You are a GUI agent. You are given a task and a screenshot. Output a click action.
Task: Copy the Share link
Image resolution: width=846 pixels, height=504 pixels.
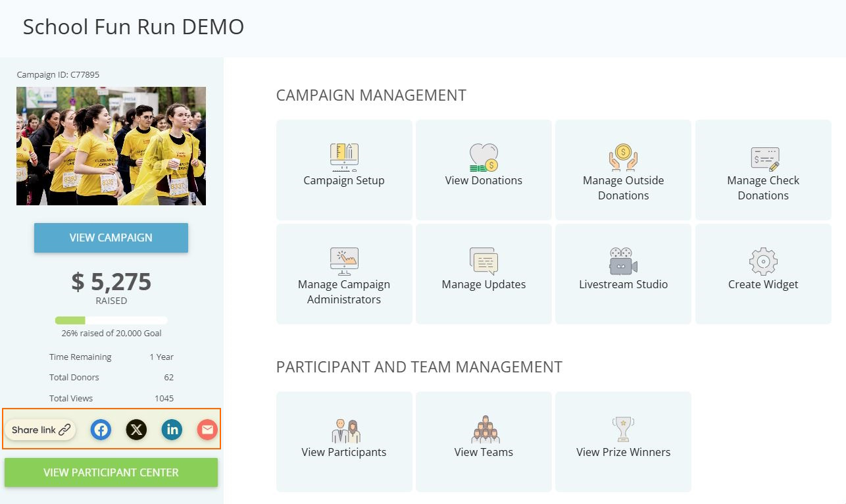(40, 430)
